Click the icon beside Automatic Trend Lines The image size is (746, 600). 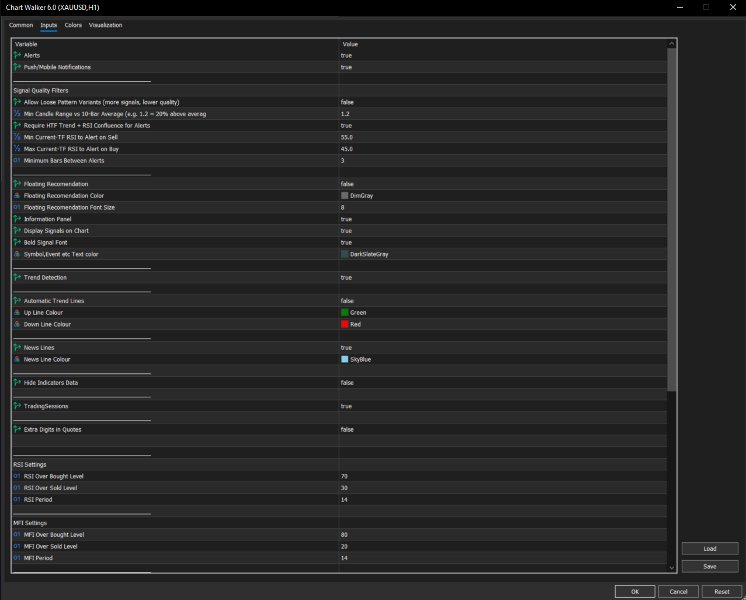click(17, 301)
